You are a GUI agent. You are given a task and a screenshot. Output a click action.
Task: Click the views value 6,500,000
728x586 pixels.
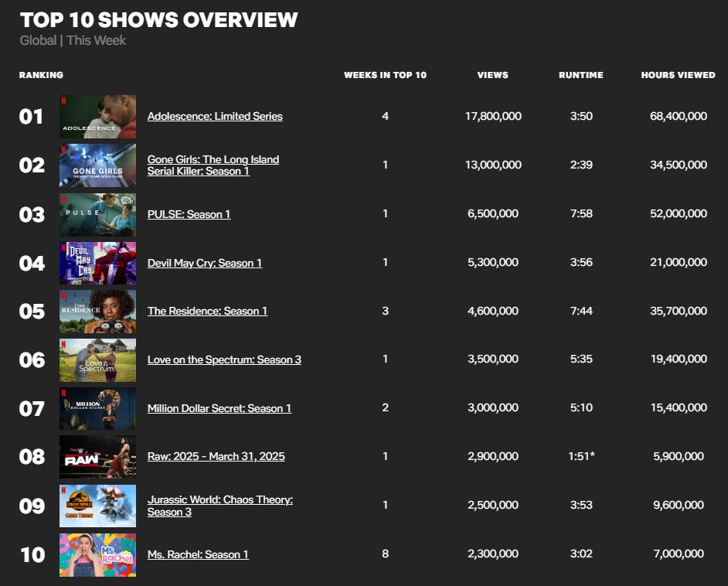[x=493, y=213]
